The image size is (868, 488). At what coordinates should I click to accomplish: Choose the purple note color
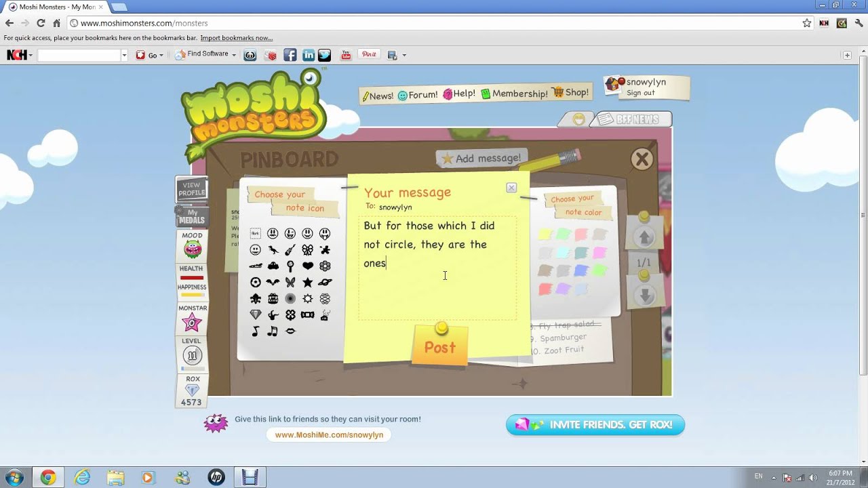[x=563, y=289]
